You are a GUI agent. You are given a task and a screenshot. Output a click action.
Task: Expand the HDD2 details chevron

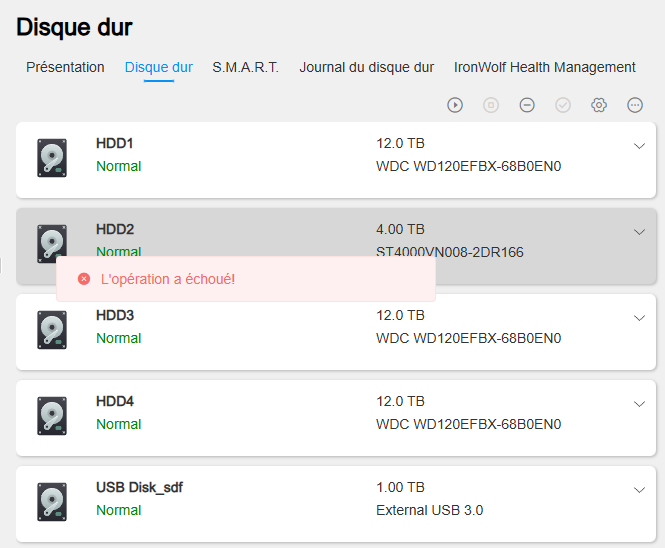(639, 232)
